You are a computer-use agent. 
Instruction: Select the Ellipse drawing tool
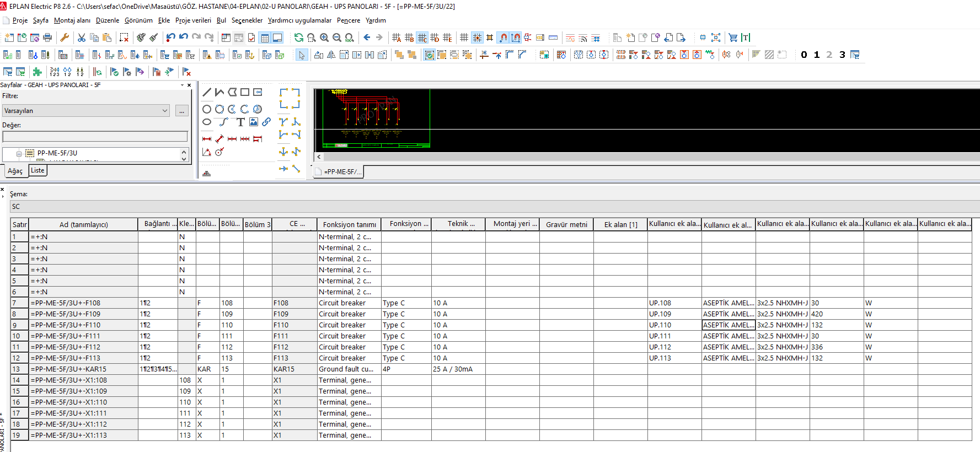pyautogui.click(x=207, y=122)
